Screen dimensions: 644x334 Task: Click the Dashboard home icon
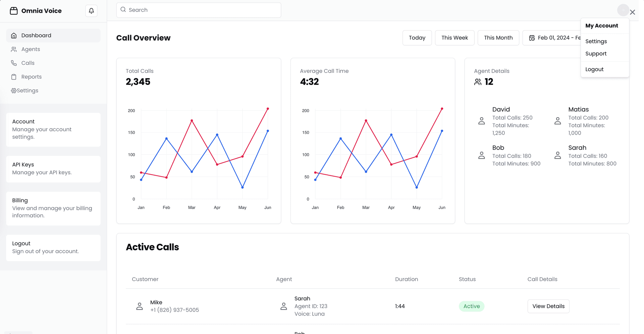pyautogui.click(x=14, y=36)
